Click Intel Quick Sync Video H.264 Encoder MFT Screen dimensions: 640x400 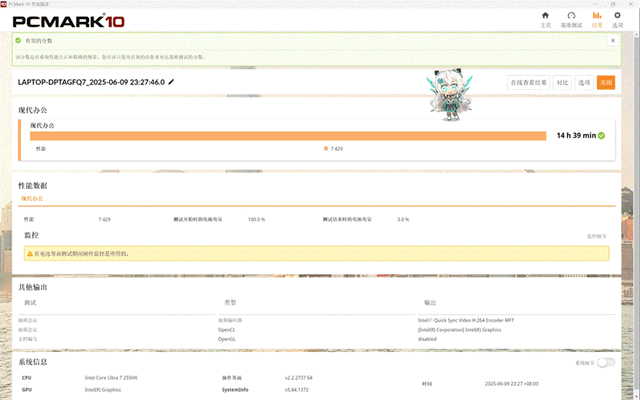click(466, 320)
